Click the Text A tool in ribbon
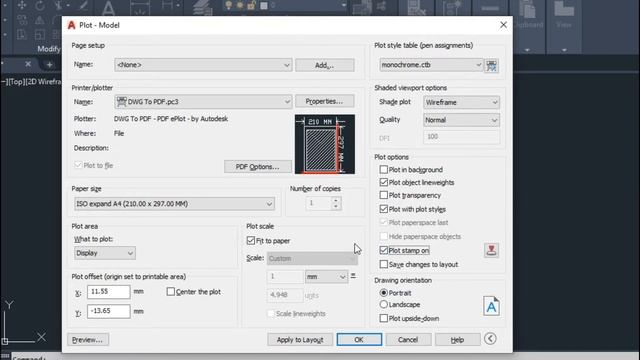This screenshot has width=640, height=360. (x=108, y=8)
